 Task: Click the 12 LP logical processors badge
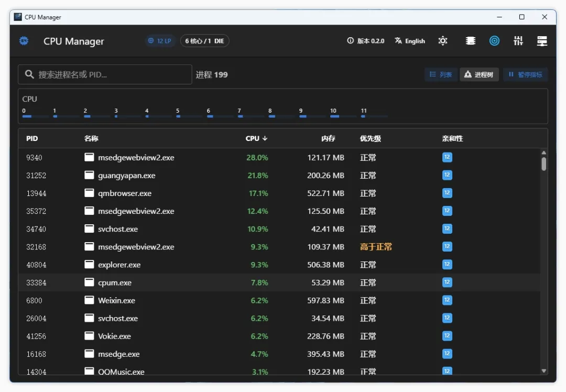pyautogui.click(x=160, y=41)
